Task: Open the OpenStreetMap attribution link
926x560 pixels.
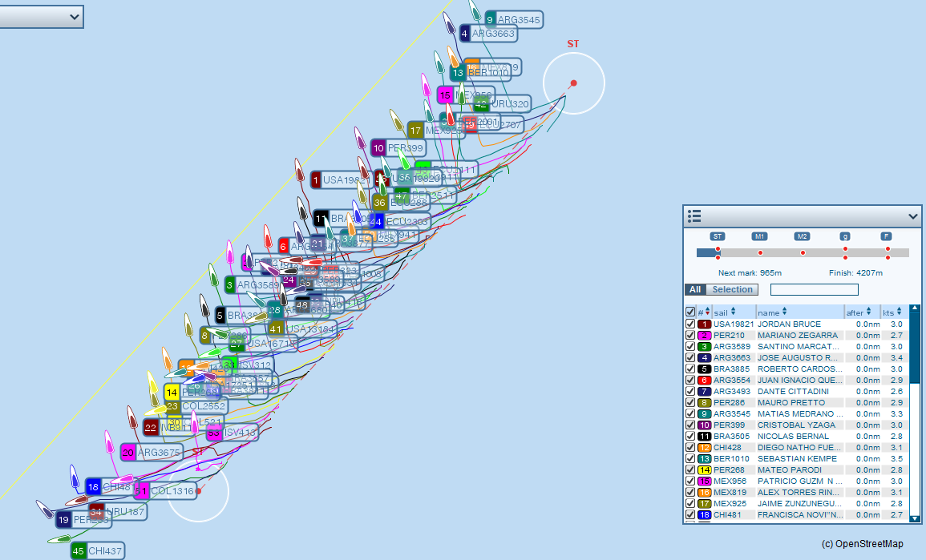Action: 862,544
